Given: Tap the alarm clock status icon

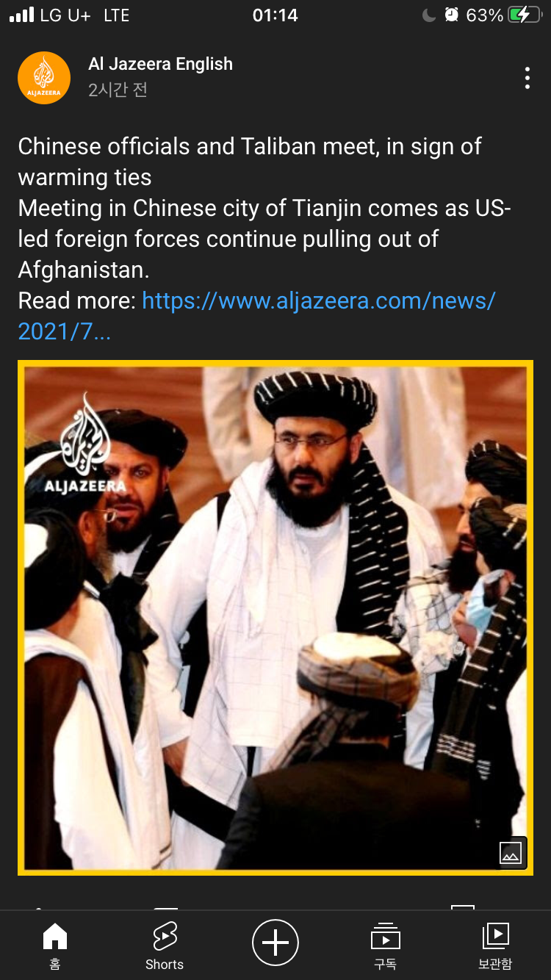Looking at the screenshot, I should (x=451, y=15).
